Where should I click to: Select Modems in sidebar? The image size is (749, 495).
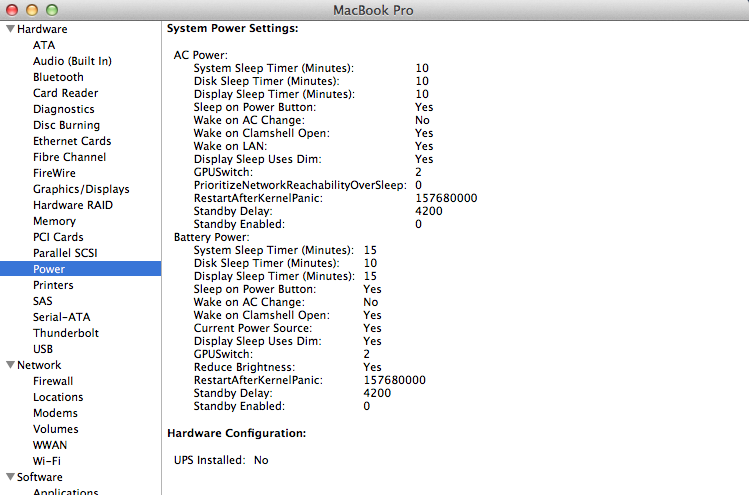coord(55,413)
